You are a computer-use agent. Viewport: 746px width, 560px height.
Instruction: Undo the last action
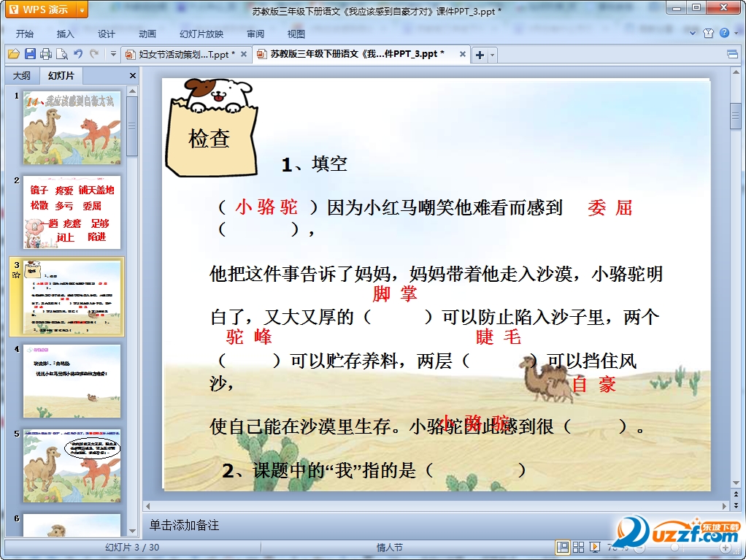pyautogui.click(x=78, y=54)
